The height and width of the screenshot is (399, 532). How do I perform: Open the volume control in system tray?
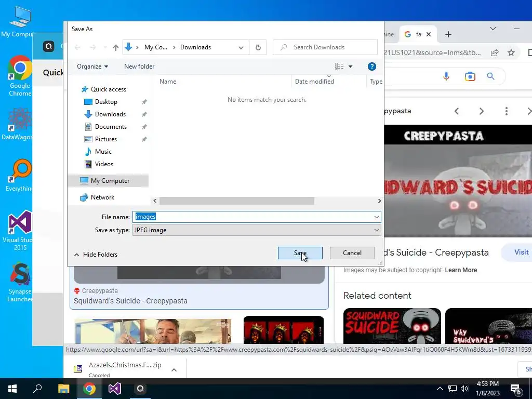[x=464, y=389]
